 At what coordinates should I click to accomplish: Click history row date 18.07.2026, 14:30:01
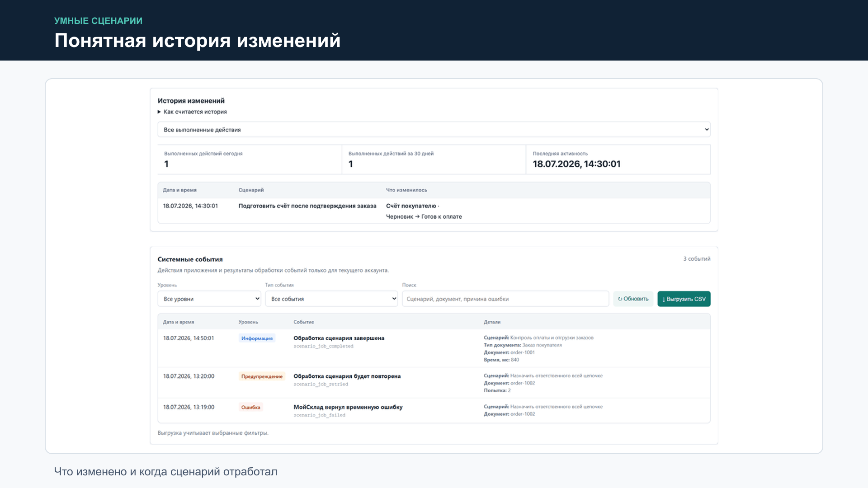click(190, 206)
